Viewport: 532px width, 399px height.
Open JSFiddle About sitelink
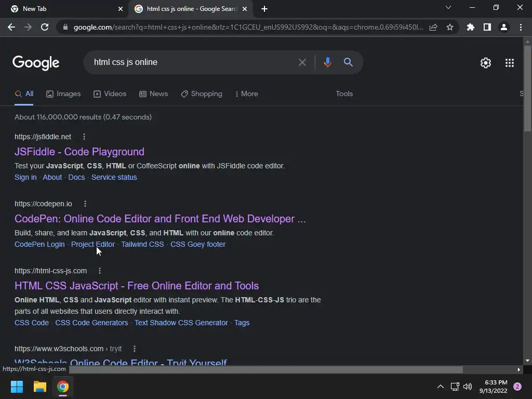click(x=52, y=178)
